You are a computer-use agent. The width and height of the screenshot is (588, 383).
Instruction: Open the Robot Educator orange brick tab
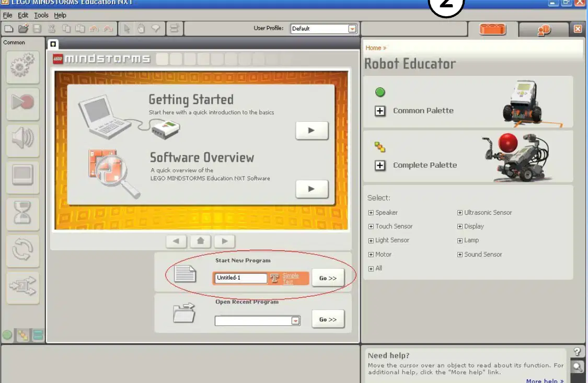coord(493,29)
